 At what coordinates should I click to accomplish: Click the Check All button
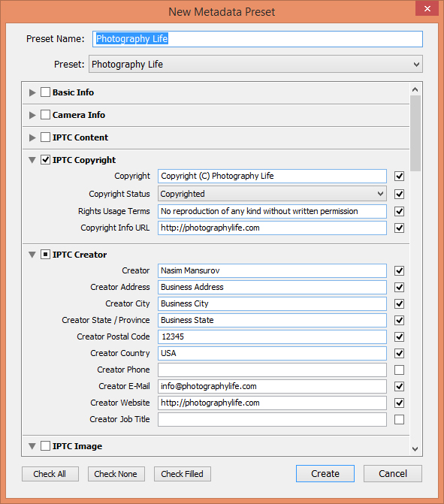point(50,474)
